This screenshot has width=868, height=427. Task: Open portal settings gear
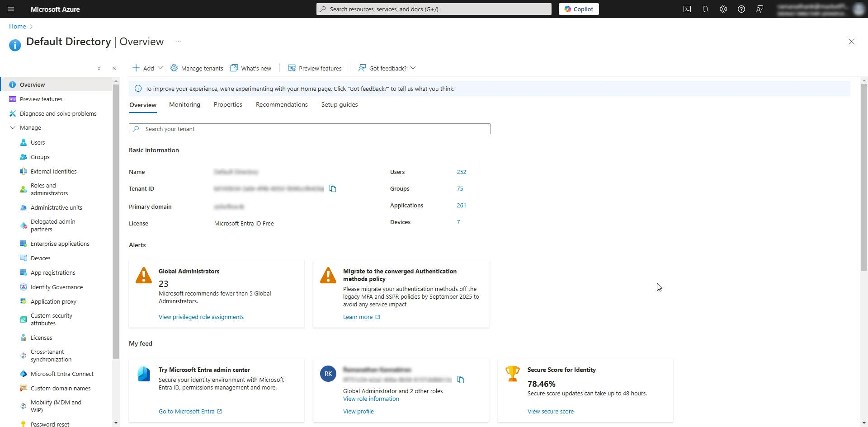723,9
